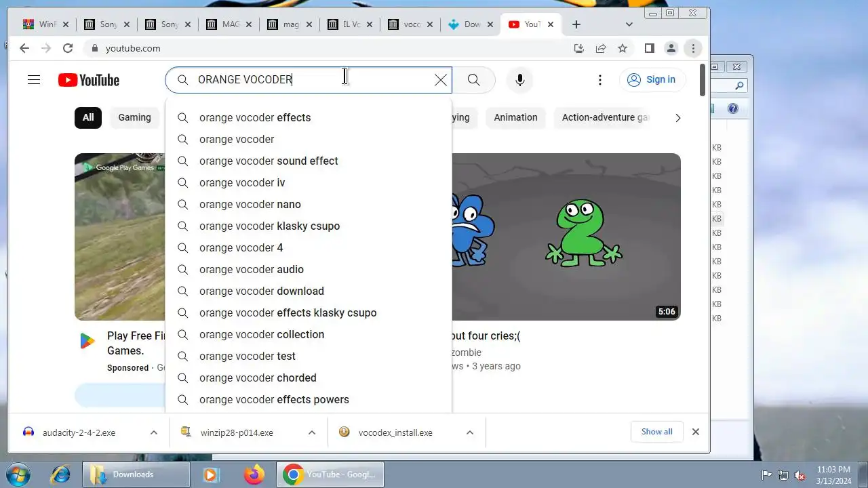Image resolution: width=868 pixels, height=488 pixels.
Task: Open Windows Media Player from the taskbar
Action: tap(211, 474)
